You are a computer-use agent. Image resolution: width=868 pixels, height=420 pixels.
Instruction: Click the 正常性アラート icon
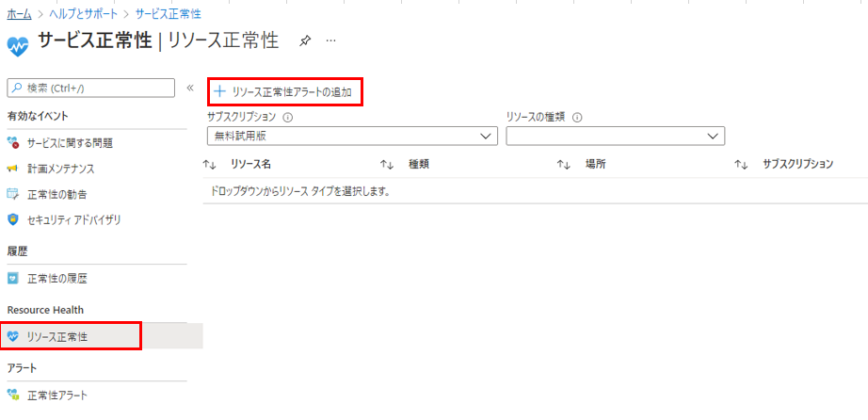pyautogui.click(x=13, y=395)
